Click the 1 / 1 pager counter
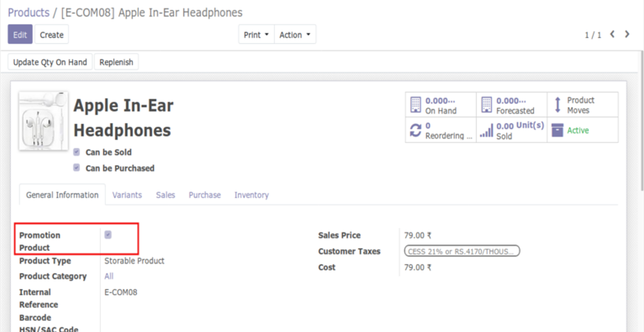Image resolution: width=644 pixels, height=332 pixels. click(593, 35)
